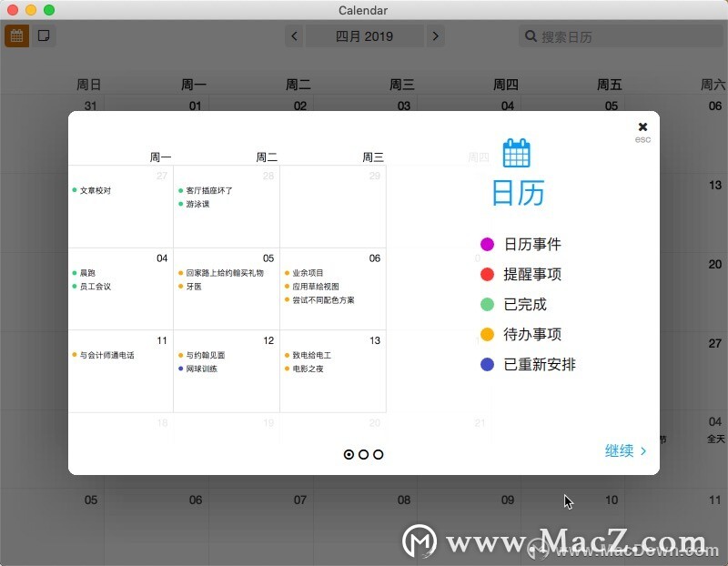Click the blue 已重新安排 color dot

(x=487, y=365)
